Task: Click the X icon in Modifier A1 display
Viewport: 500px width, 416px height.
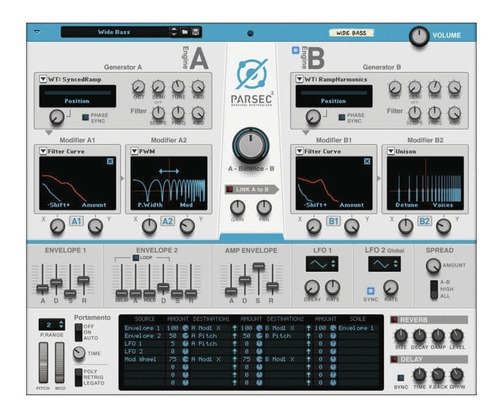Action: (x=110, y=161)
